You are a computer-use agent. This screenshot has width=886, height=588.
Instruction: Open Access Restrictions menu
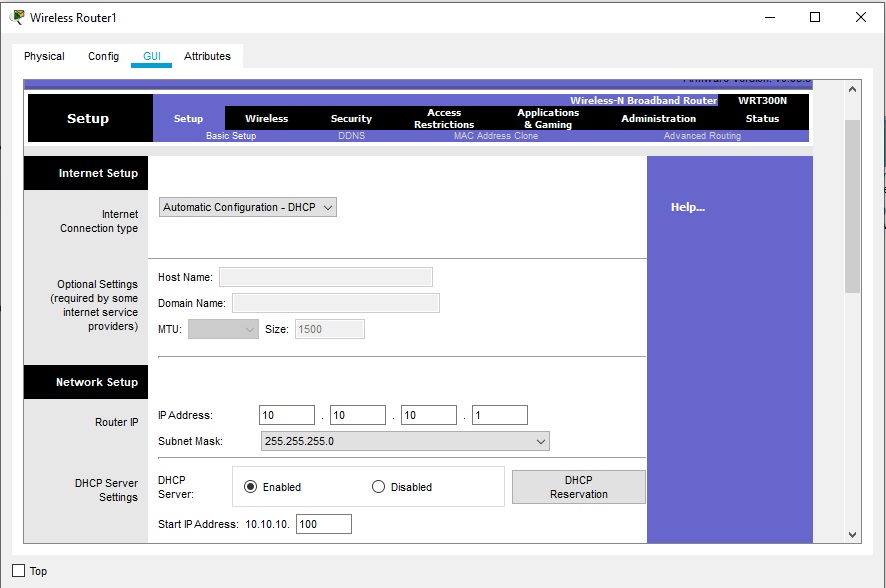[444, 119]
